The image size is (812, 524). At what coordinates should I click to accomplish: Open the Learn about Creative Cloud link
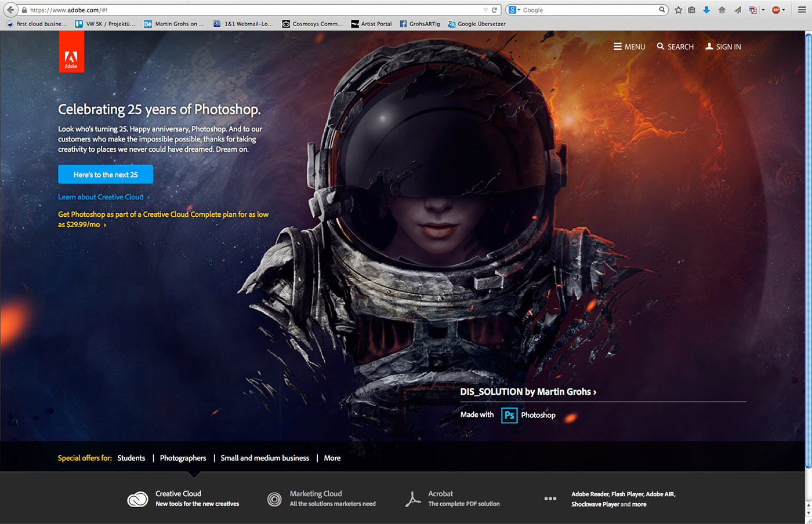coord(101,197)
